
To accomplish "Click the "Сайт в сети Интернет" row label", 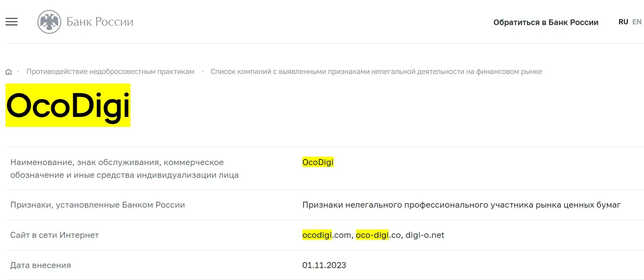I will tap(54, 235).
